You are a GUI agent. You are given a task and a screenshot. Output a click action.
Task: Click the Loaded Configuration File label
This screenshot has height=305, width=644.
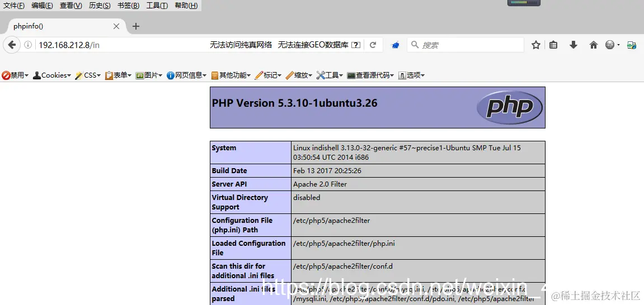coord(248,248)
